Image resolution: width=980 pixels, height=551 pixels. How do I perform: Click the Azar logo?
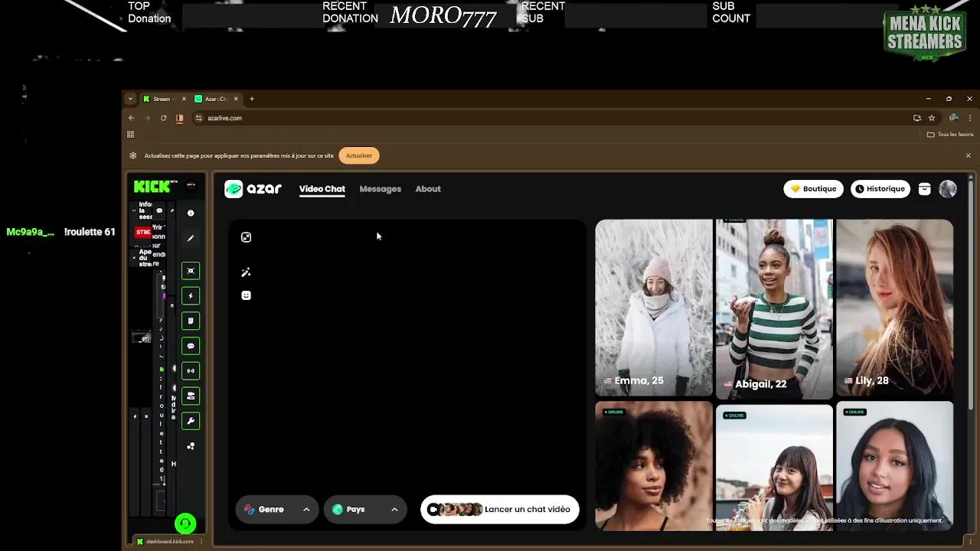(253, 189)
